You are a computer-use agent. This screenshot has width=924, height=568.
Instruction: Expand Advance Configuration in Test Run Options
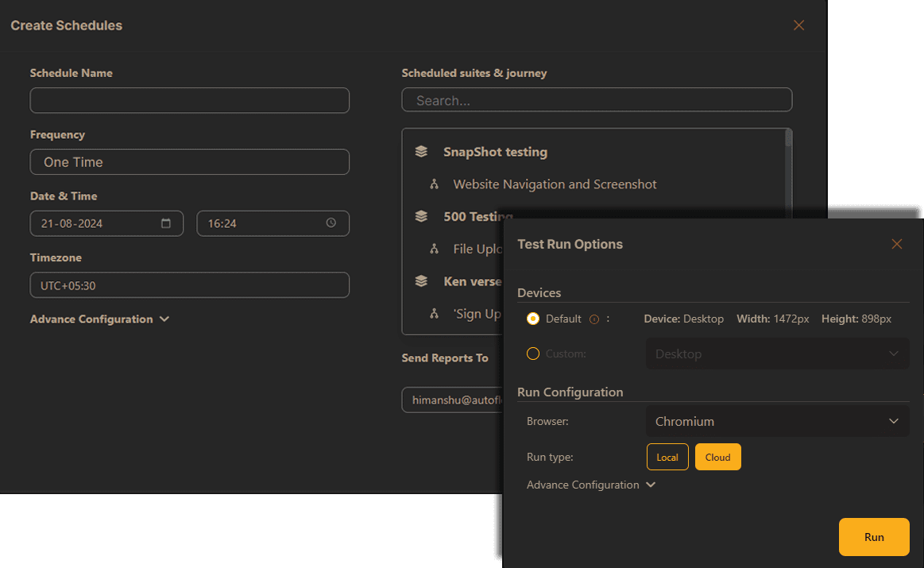[591, 485]
